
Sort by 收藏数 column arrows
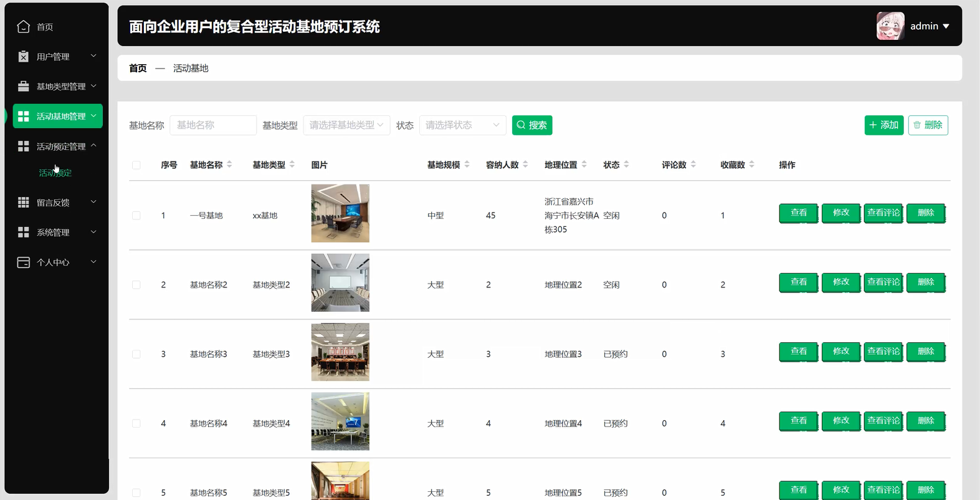[x=751, y=165]
